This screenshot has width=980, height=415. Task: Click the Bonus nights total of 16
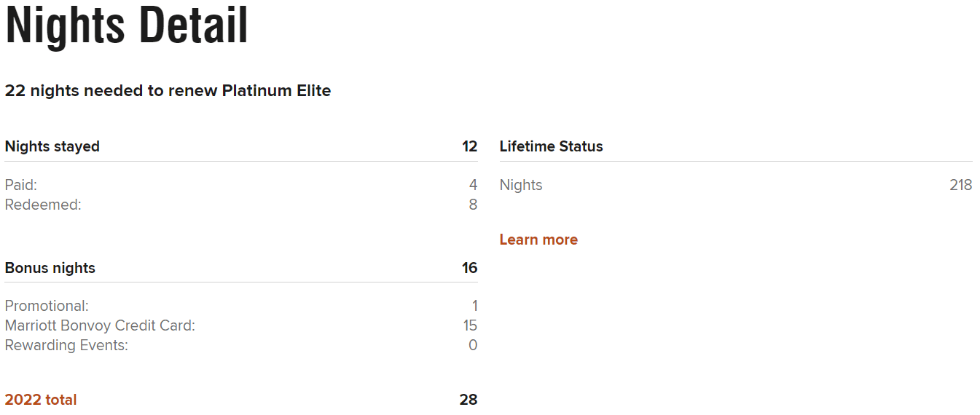[469, 268]
